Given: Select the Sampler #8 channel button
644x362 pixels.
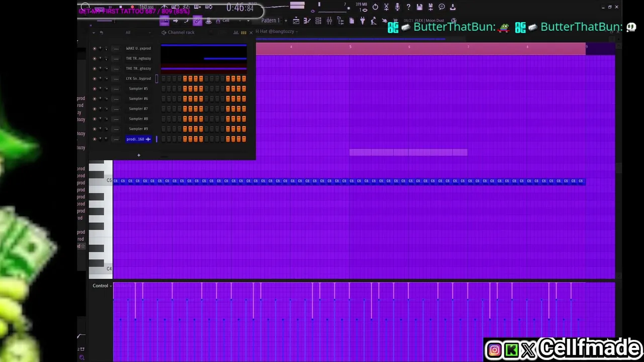Looking at the screenshot, I should [x=138, y=119].
